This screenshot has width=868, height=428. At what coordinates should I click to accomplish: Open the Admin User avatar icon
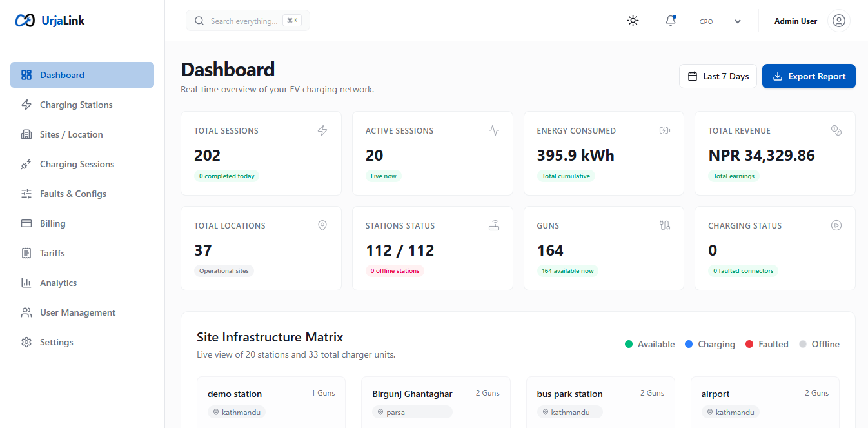click(838, 21)
